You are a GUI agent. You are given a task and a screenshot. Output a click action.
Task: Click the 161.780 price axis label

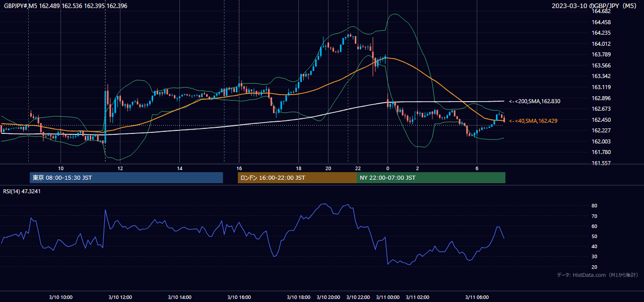[x=601, y=152]
